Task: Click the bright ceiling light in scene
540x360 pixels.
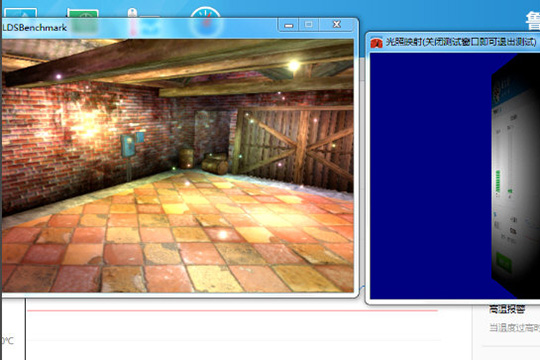Action: 293,65
